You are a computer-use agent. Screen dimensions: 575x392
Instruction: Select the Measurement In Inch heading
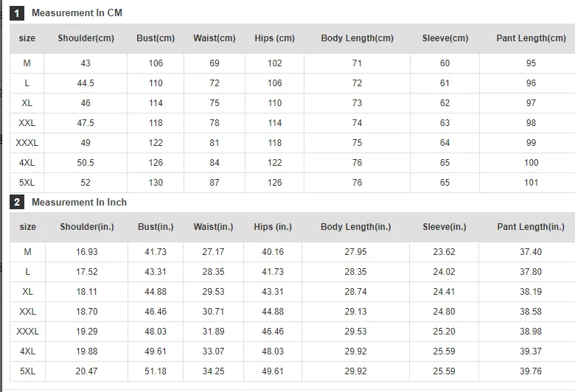pos(79,202)
